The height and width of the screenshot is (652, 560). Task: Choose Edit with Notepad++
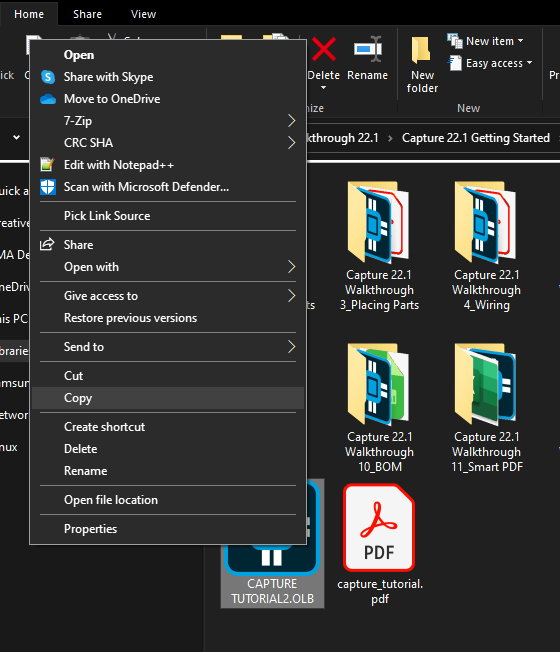(x=168, y=165)
